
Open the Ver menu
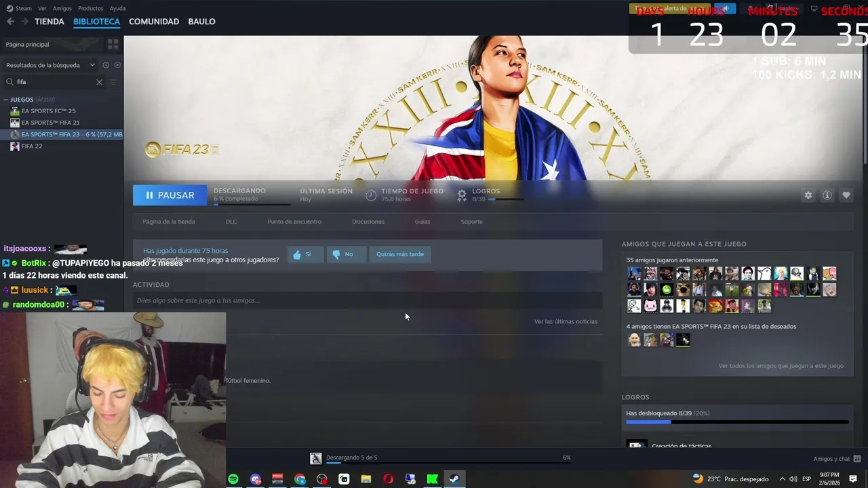point(42,8)
